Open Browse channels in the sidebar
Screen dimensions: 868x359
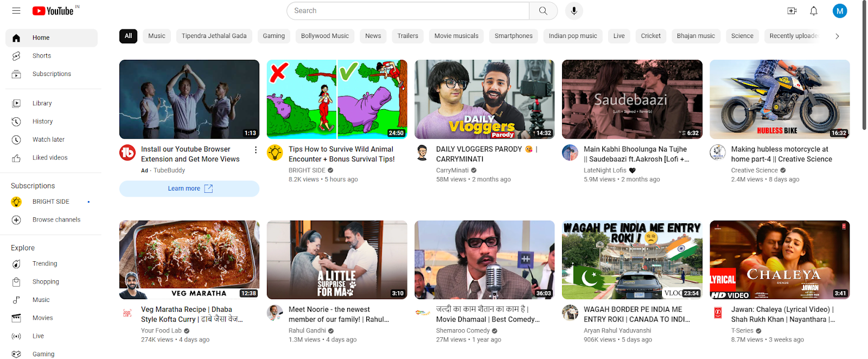tap(56, 220)
